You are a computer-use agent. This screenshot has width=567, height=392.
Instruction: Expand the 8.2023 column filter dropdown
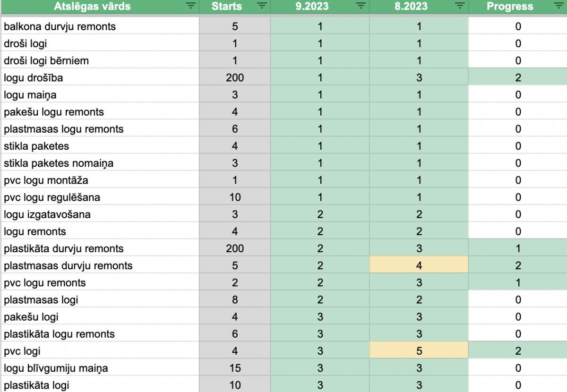click(460, 6)
